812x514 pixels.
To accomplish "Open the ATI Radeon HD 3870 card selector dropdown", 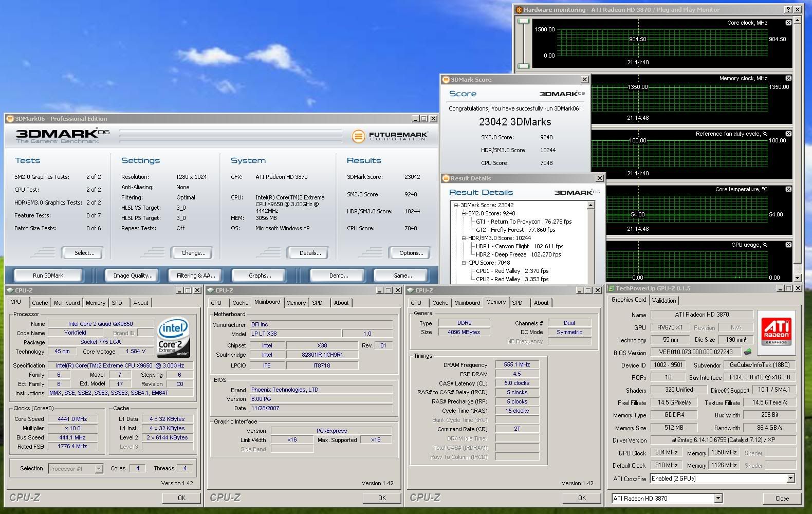I will (x=718, y=498).
